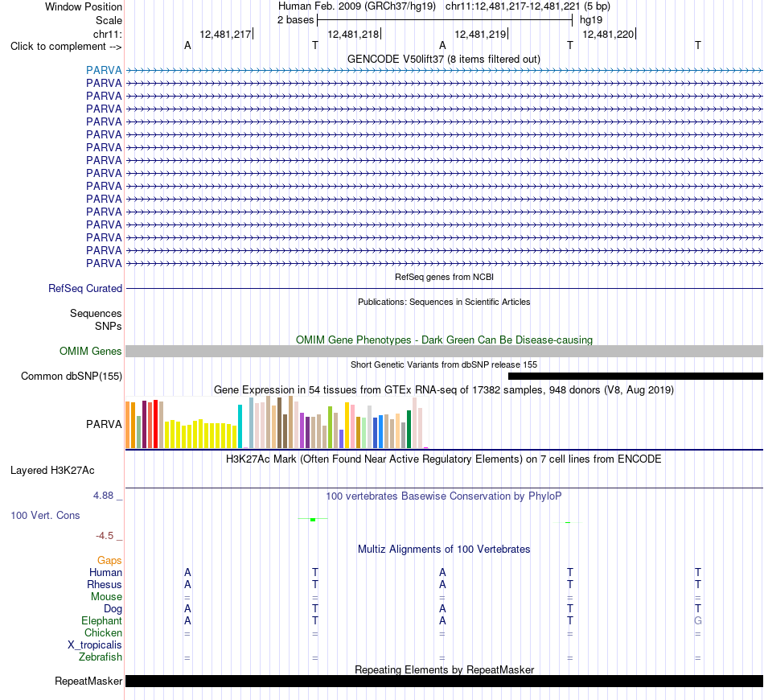Click the 'Window Position' track label
This screenshot has height=700, width=764.
84,6
